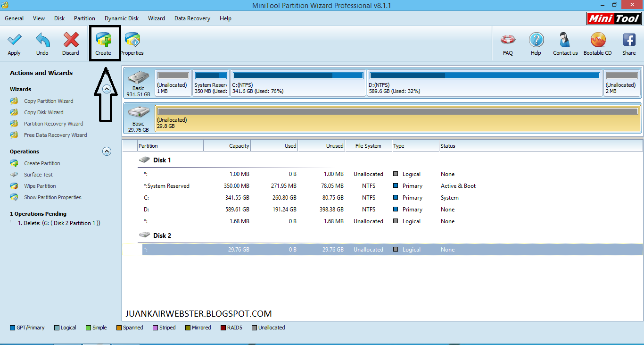Click the Discard red X icon
Viewport: 644px width, 345px height.
(71, 40)
